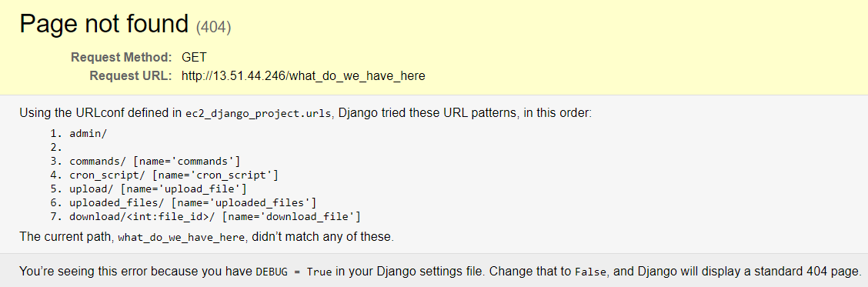Screen dimensions: 868x287
Task: Click ec2_django_project.urls module name
Action: point(258,114)
